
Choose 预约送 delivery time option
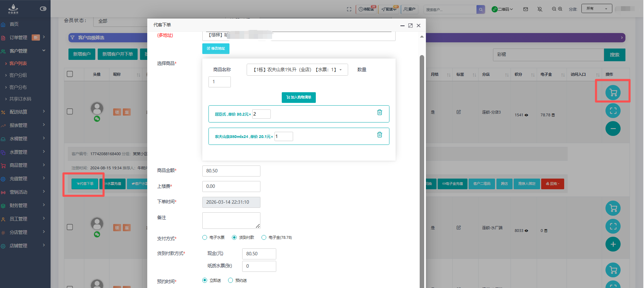(x=230, y=280)
